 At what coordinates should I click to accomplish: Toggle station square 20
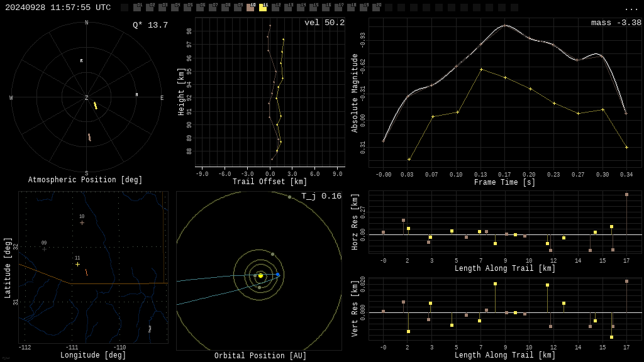pos(375,8)
